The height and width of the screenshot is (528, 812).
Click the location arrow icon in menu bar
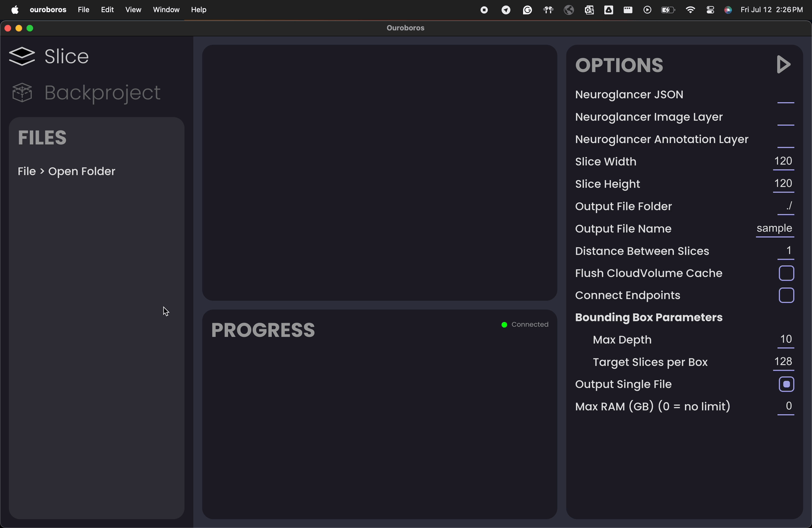(x=505, y=10)
